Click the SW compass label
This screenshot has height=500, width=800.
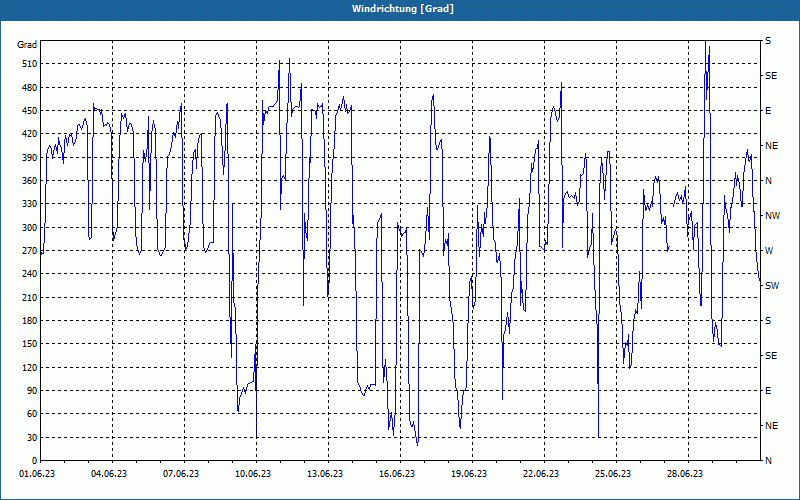(x=772, y=286)
